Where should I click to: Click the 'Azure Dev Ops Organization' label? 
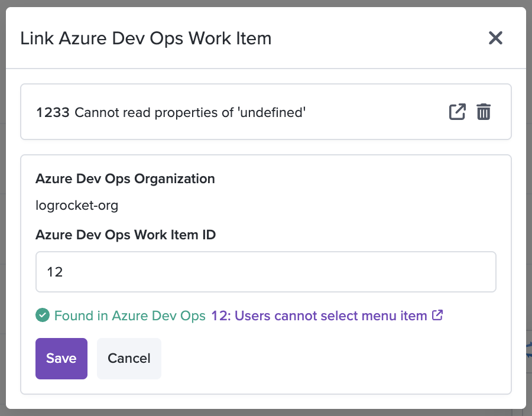pyautogui.click(x=125, y=178)
